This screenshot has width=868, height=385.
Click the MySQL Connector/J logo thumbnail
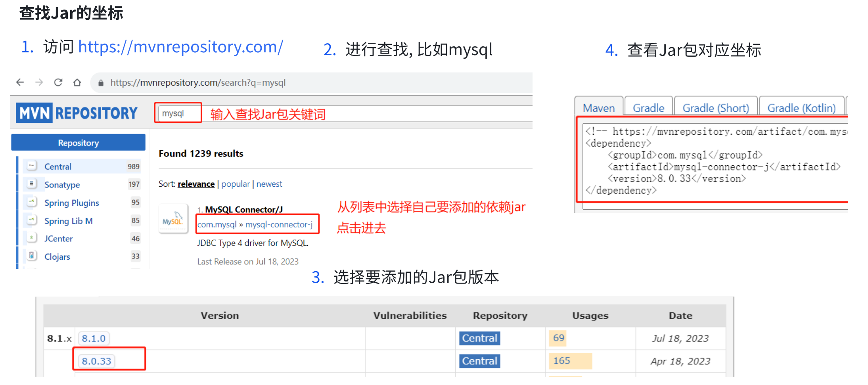click(173, 219)
